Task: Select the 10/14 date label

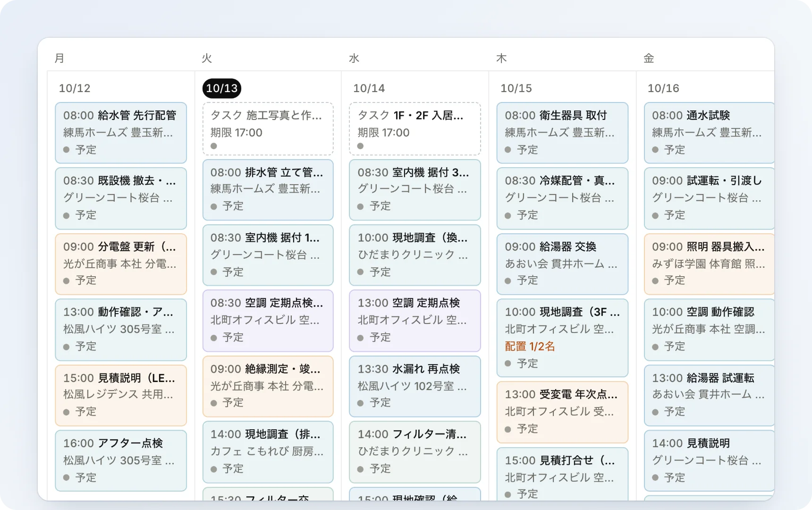Action: pos(369,88)
